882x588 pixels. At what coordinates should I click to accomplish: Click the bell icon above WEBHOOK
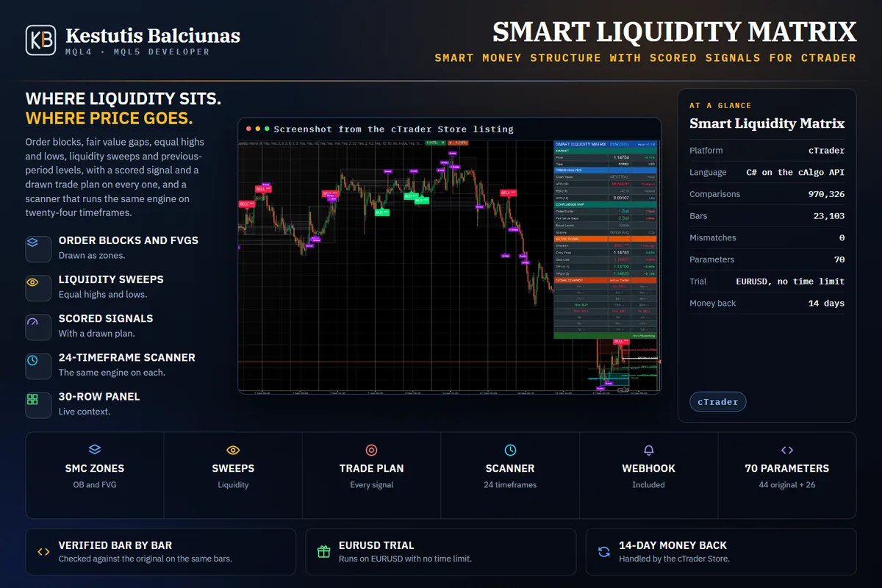[x=648, y=450]
